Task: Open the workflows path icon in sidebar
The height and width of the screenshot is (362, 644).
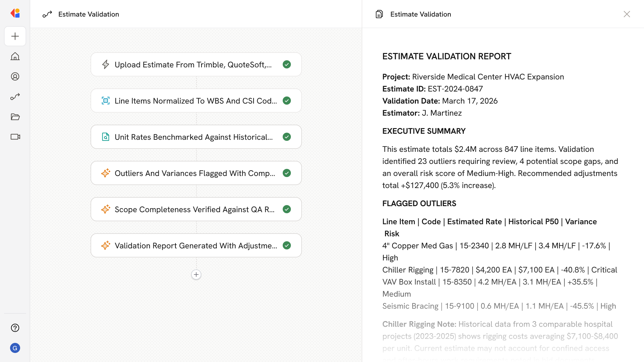Action: [x=15, y=97]
